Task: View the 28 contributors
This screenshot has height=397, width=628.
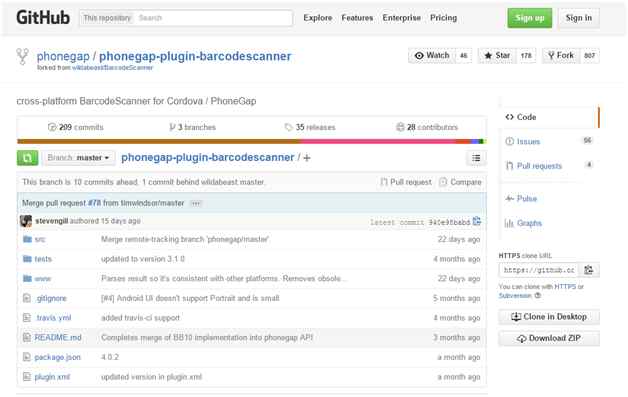Action: pyautogui.click(x=427, y=127)
